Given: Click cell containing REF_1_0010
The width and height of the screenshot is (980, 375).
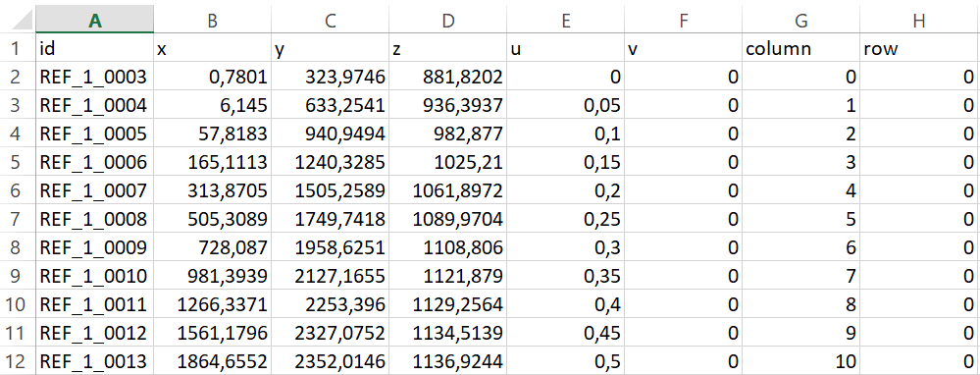Looking at the screenshot, I should [x=94, y=276].
